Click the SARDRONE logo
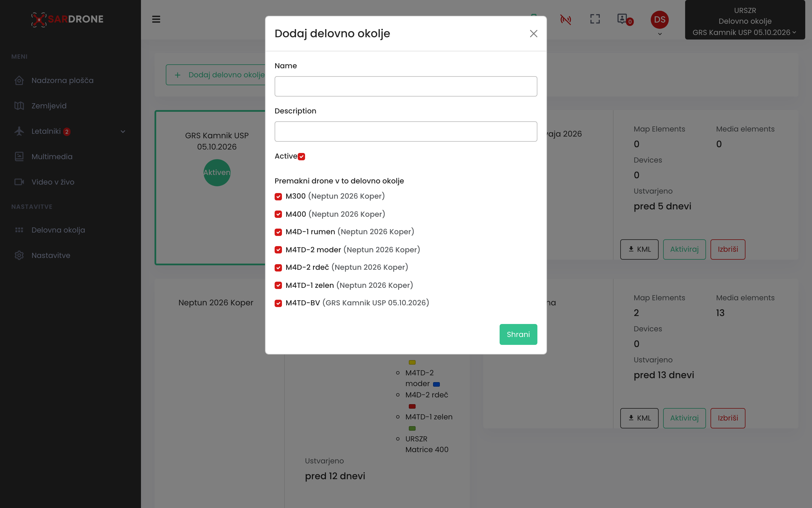Image resolution: width=812 pixels, height=508 pixels. click(67, 19)
